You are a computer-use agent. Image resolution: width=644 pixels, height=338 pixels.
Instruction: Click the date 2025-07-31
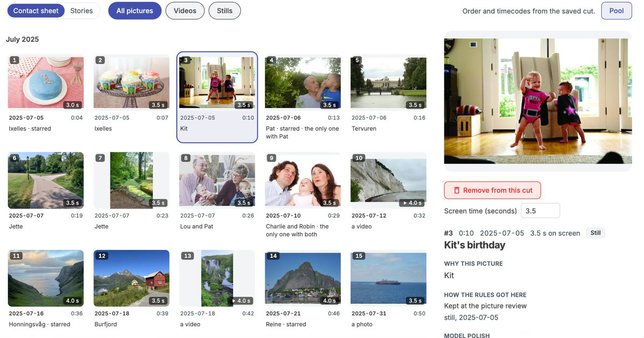(x=369, y=313)
